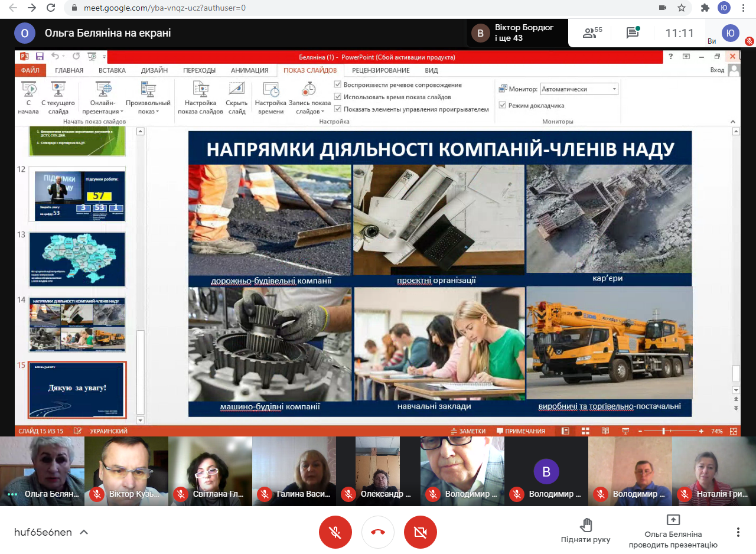This screenshot has width=756, height=554.
Task: Click the camera indicator in the address bar
Action: pyautogui.click(x=663, y=8)
